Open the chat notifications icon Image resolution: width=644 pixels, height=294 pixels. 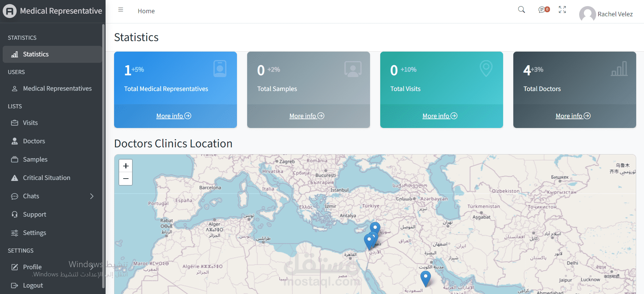click(x=544, y=10)
